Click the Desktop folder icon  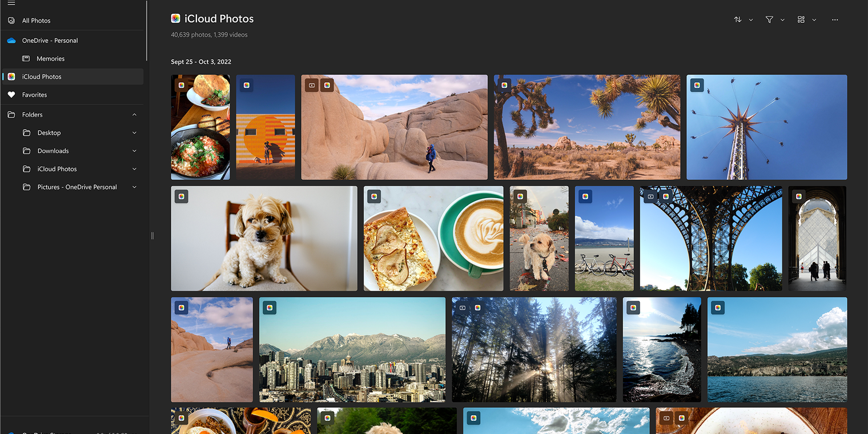click(x=26, y=133)
